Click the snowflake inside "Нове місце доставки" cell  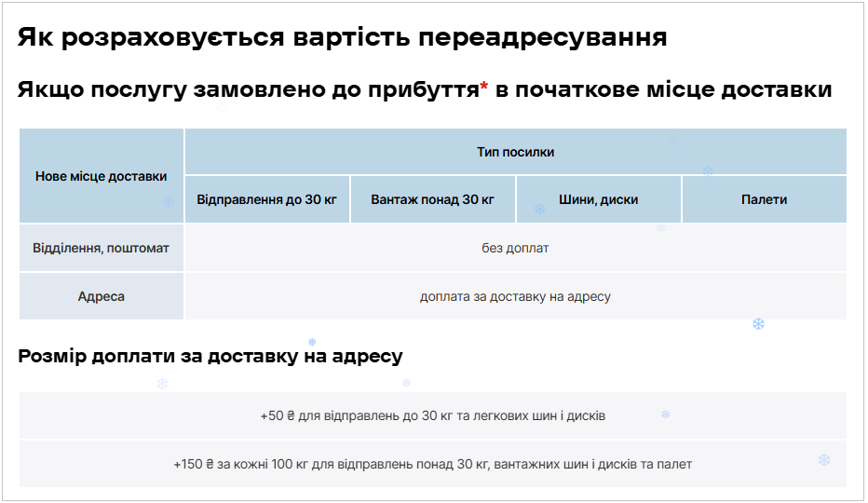tap(170, 201)
